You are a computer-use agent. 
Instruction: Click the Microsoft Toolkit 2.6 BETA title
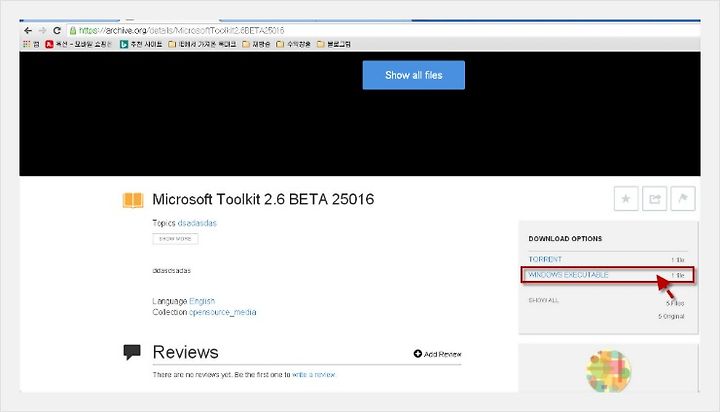click(x=263, y=199)
